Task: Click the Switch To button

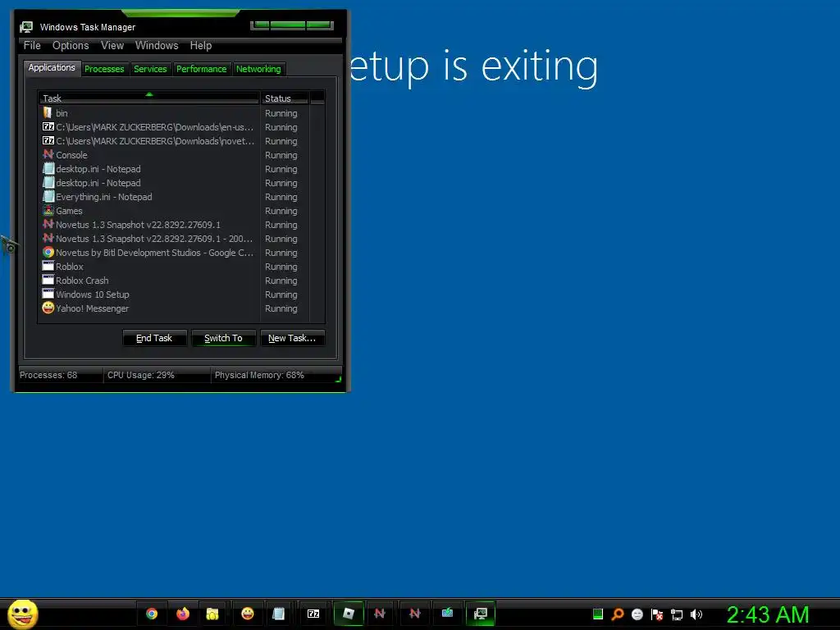Action: click(223, 338)
